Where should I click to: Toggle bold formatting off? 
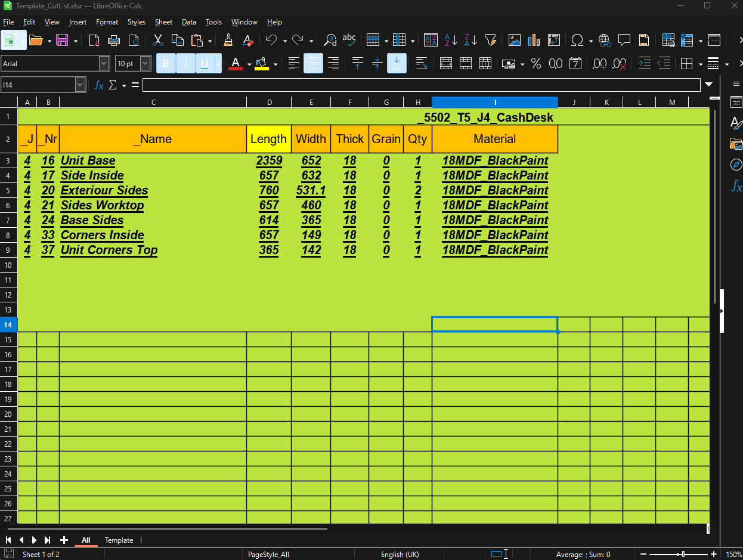pyautogui.click(x=166, y=63)
